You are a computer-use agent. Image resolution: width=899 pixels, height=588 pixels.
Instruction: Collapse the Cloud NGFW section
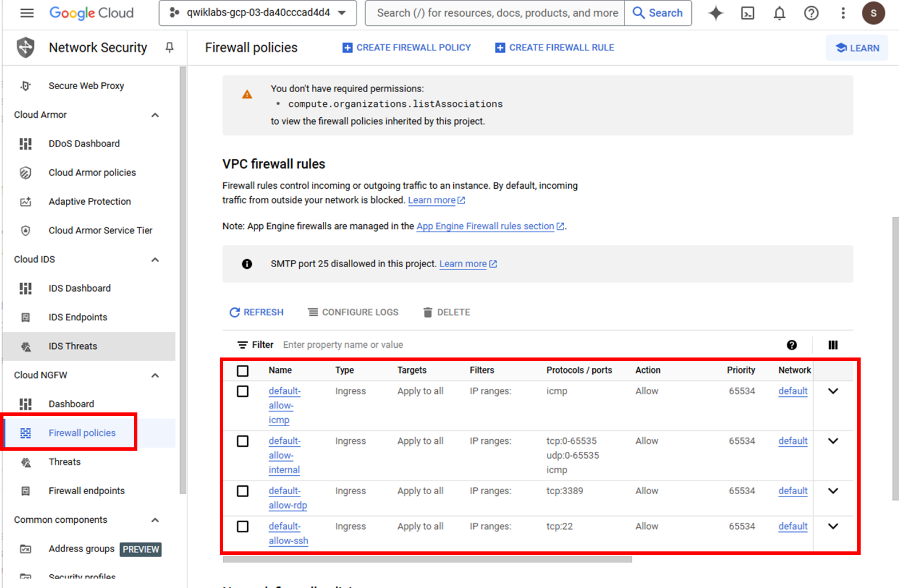[x=155, y=375]
